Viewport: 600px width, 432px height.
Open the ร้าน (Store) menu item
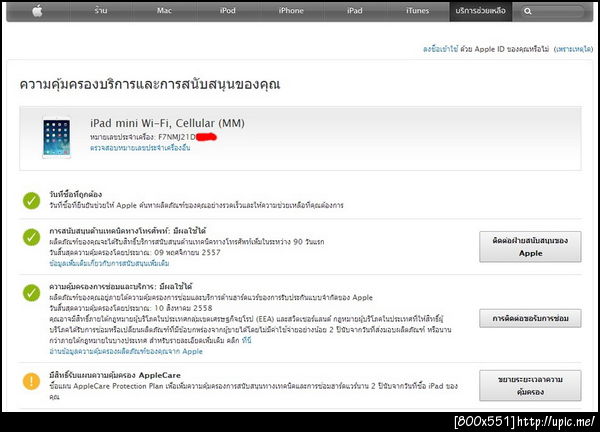pyautogui.click(x=101, y=11)
